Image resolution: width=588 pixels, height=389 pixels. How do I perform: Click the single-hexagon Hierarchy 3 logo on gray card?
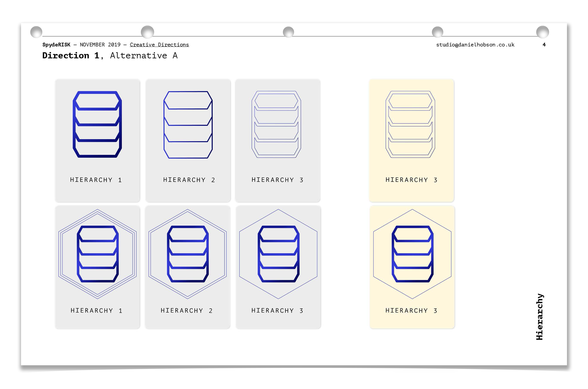click(278, 254)
